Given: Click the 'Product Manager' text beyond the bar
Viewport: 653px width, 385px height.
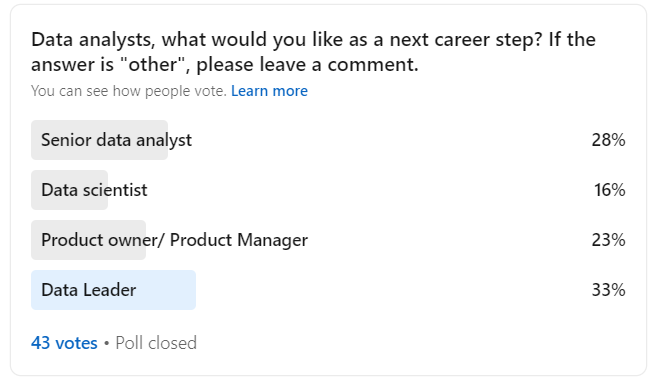Looking at the screenshot, I should (239, 240).
